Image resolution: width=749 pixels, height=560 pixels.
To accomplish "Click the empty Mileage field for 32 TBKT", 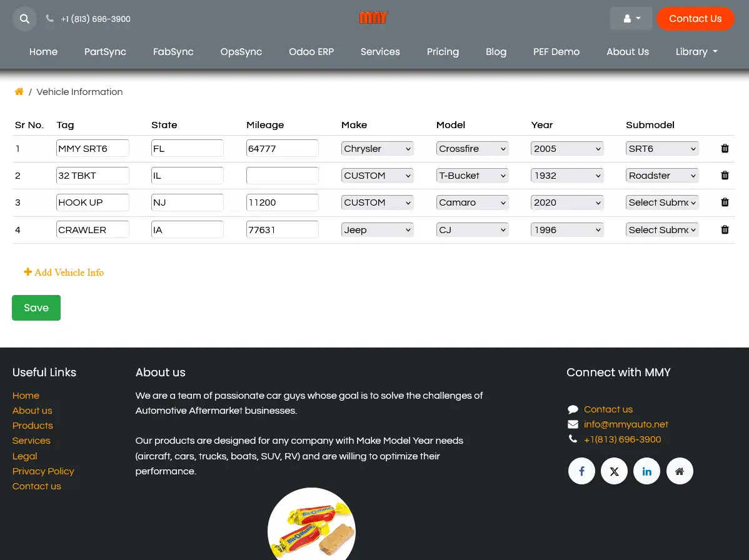I will click(x=282, y=176).
